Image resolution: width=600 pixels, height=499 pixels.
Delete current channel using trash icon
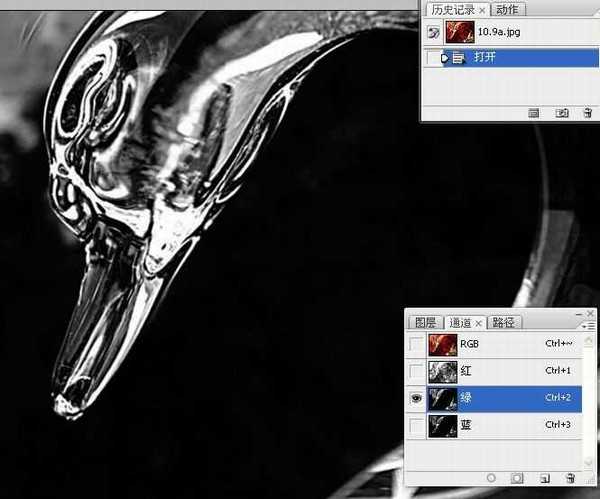570,479
